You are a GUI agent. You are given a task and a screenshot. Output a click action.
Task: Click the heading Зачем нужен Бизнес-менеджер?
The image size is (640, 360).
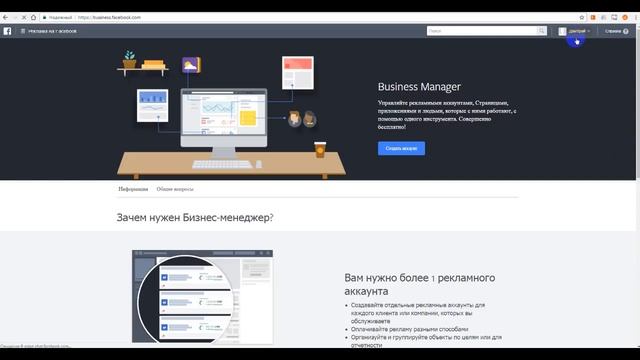click(x=195, y=218)
